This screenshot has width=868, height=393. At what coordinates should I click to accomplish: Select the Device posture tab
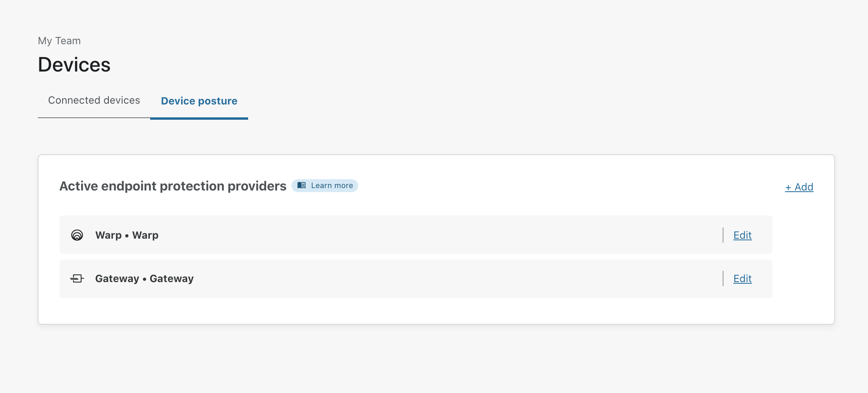point(199,101)
